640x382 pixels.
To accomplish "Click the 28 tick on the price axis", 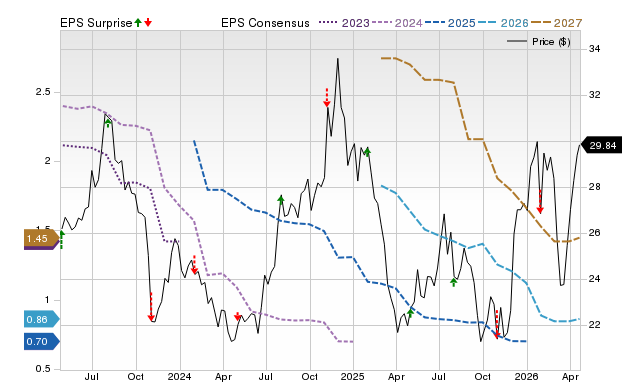I will pos(595,187).
